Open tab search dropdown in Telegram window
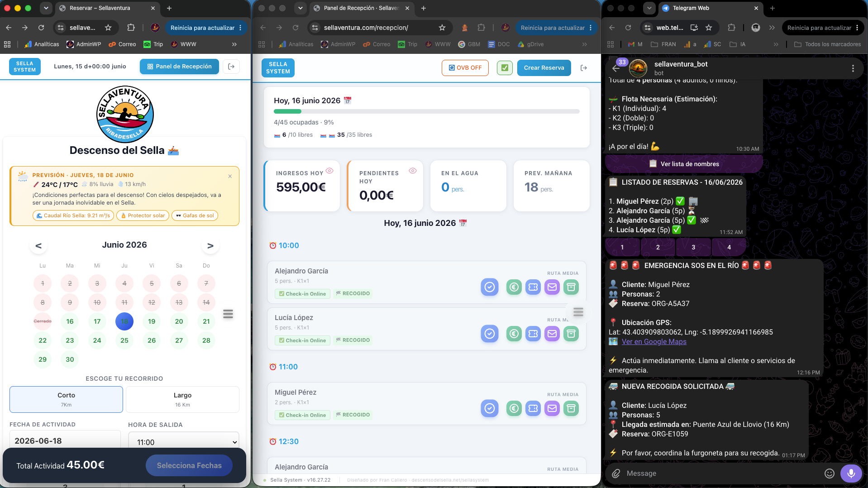The width and height of the screenshot is (868, 488). click(x=649, y=8)
